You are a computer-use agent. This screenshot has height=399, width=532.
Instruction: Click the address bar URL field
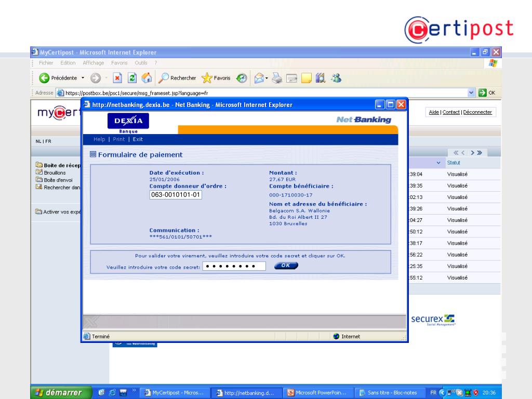click(x=264, y=92)
